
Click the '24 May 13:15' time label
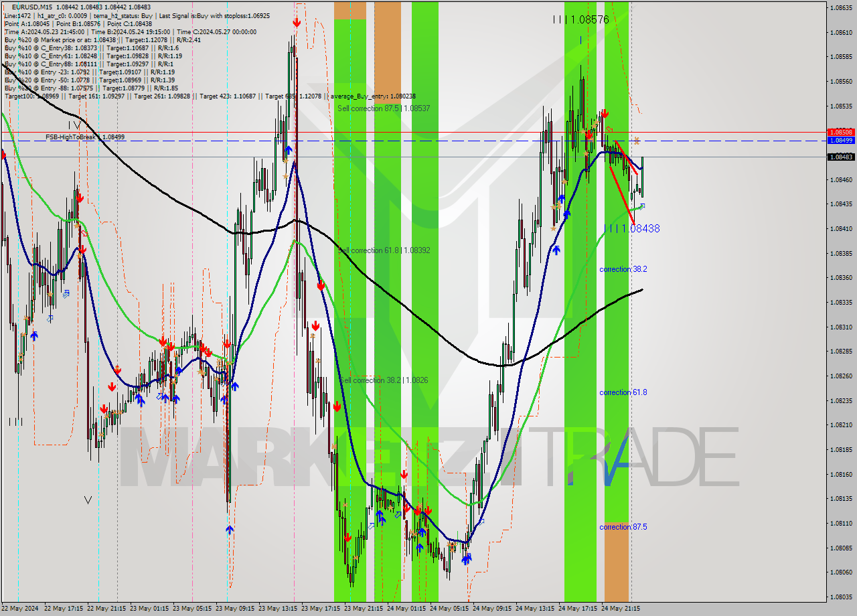[535, 609]
